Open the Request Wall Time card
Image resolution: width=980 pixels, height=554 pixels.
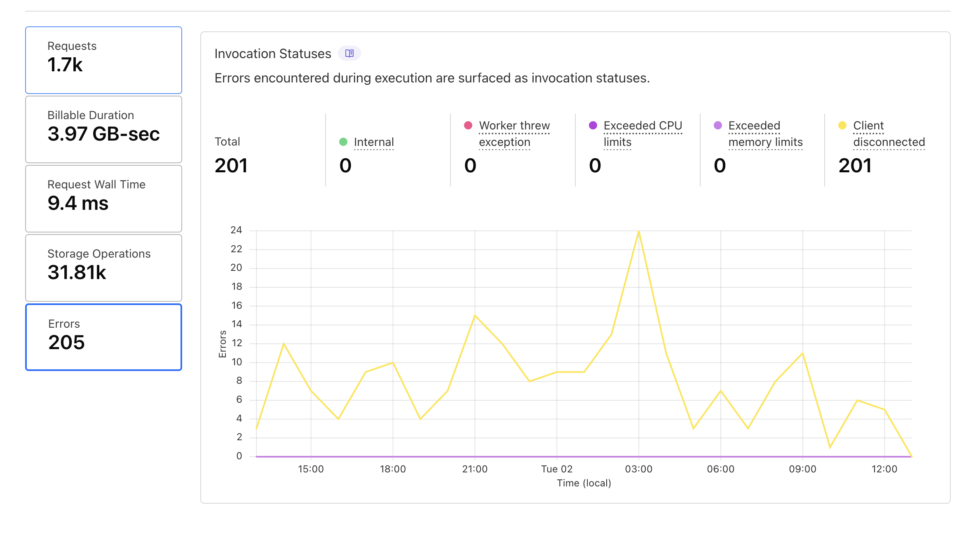pos(103,199)
